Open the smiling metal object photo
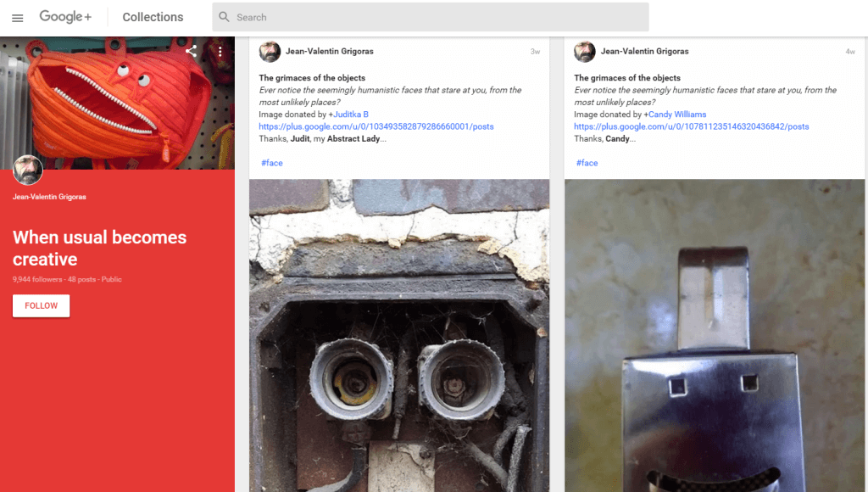 click(x=715, y=339)
